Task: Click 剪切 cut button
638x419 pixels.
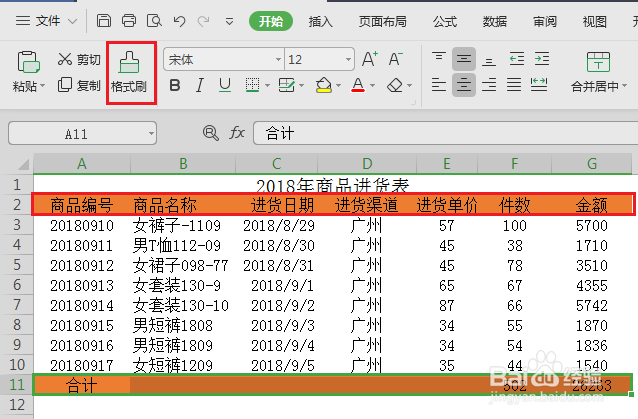Action: [x=79, y=59]
